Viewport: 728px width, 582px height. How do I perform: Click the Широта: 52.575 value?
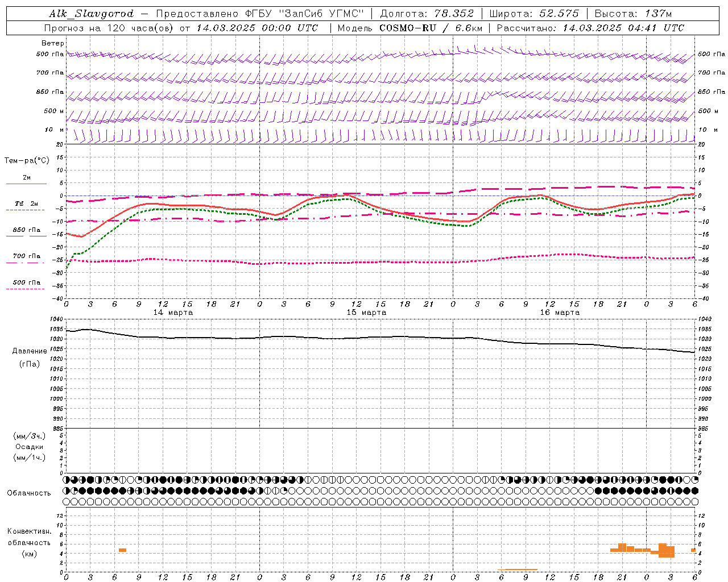coord(534,14)
